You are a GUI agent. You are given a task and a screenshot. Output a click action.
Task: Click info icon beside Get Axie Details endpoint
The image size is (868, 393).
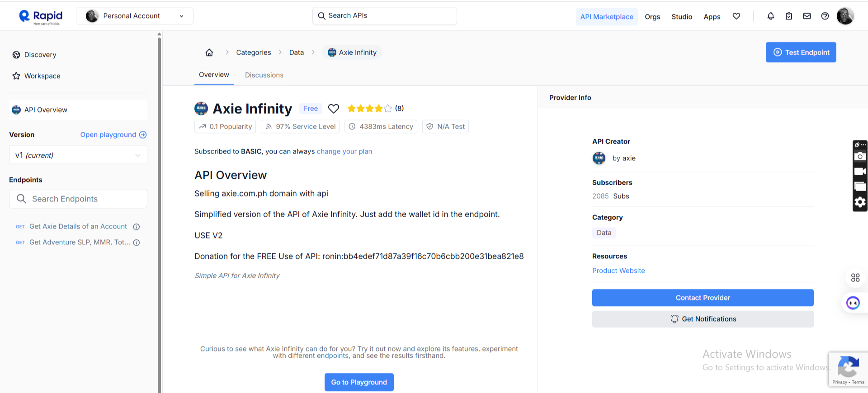pos(137,227)
